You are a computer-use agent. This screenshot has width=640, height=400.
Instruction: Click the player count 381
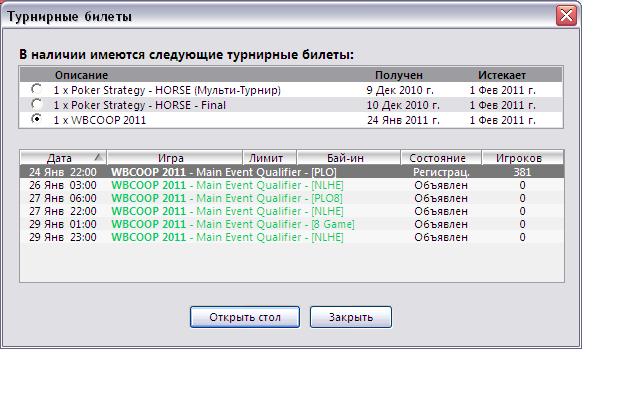[x=522, y=172]
